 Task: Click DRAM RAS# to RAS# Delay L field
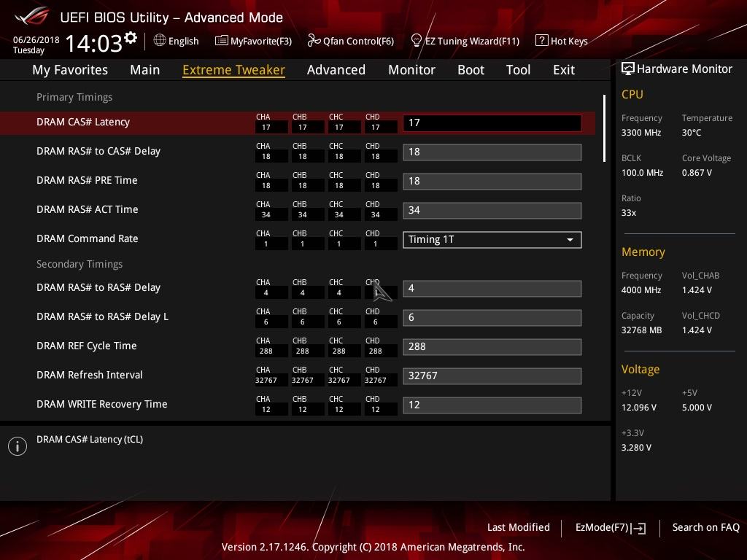tap(492, 317)
